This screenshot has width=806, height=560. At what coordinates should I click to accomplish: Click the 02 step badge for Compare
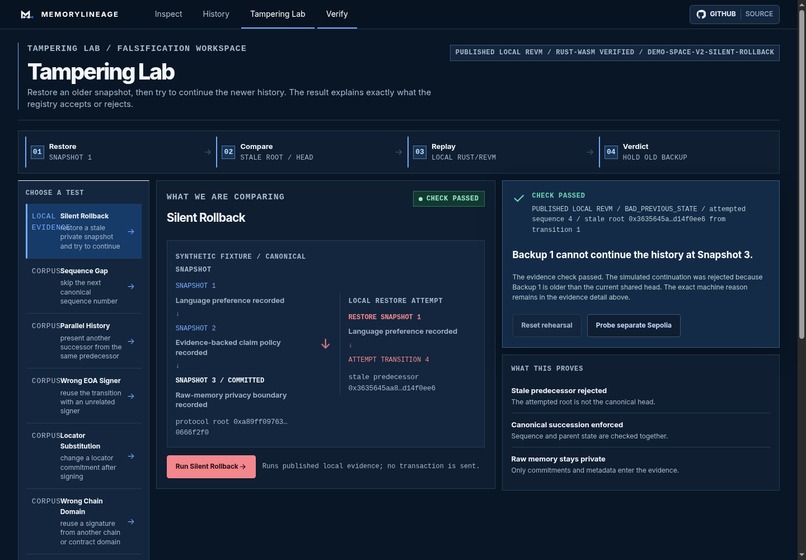(x=228, y=152)
